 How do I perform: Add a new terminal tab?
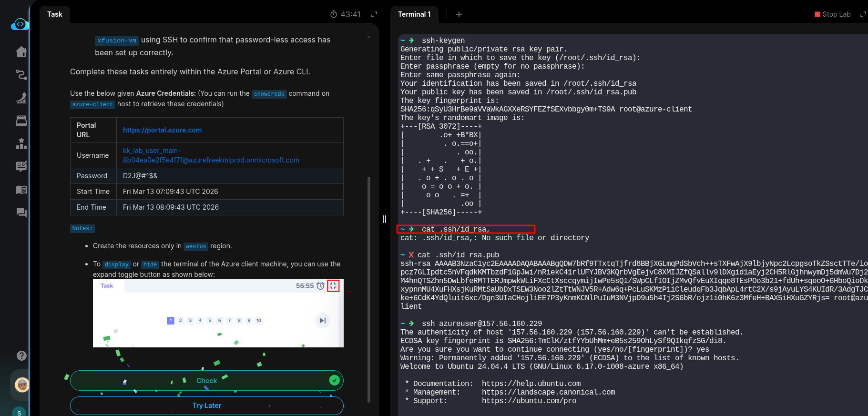pos(459,14)
